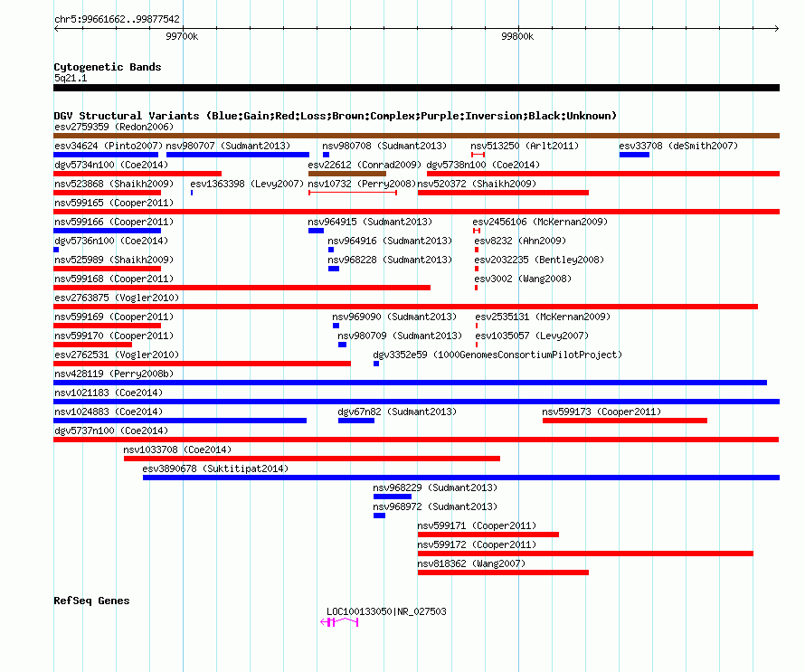
Task: Click nsv599166 (Cooper2011) label
Action: (x=114, y=222)
